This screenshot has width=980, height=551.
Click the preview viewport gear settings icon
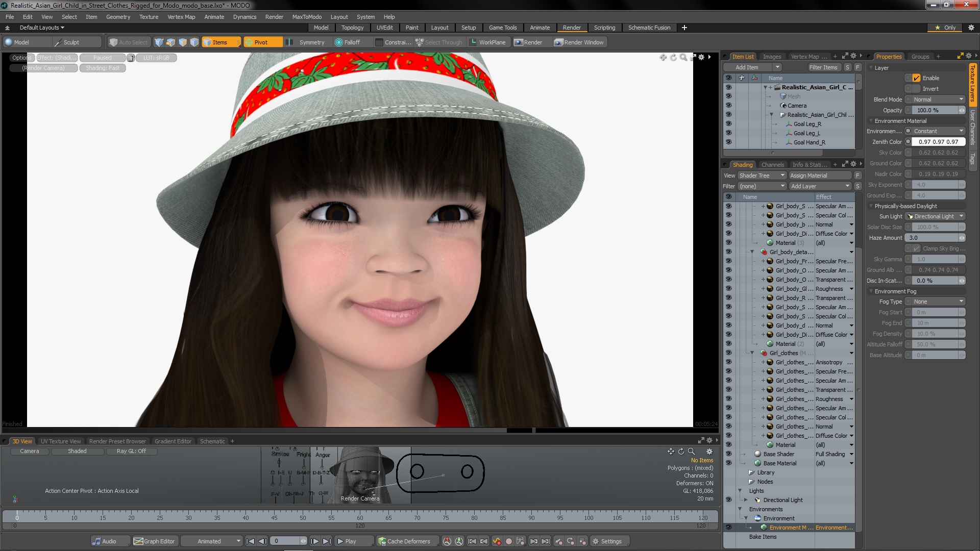click(701, 57)
